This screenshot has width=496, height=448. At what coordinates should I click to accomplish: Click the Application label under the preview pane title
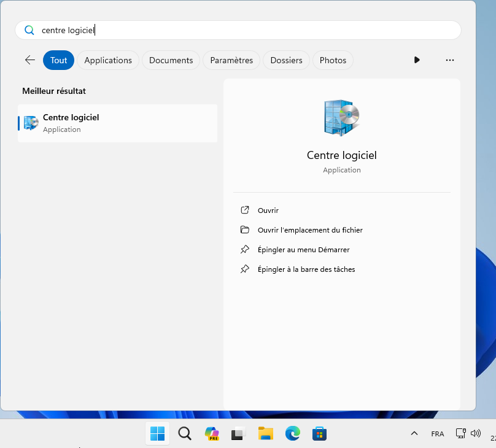(x=342, y=170)
